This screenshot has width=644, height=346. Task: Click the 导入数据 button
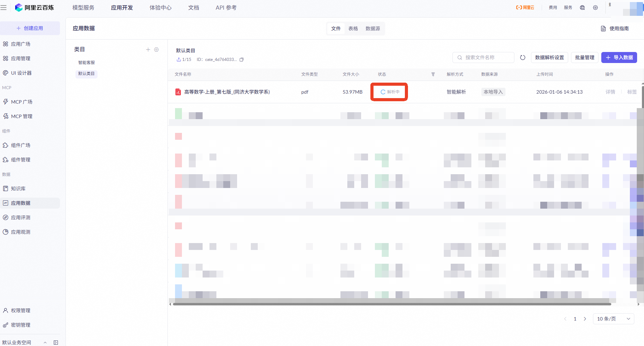pyautogui.click(x=619, y=57)
